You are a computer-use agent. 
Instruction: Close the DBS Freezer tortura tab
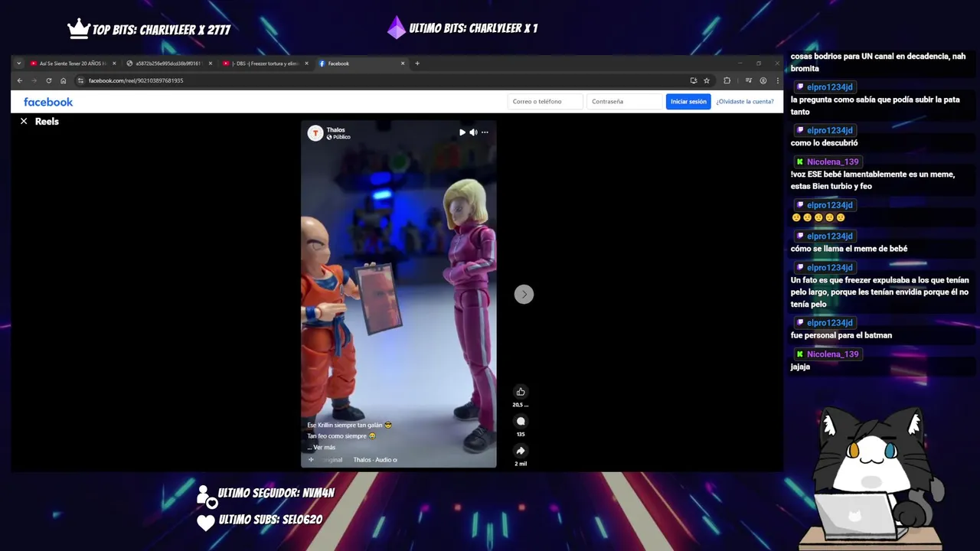point(306,64)
